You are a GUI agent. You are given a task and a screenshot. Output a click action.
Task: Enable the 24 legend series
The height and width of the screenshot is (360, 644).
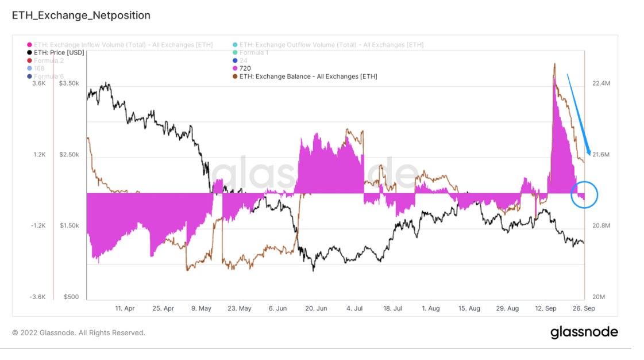pos(244,60)
